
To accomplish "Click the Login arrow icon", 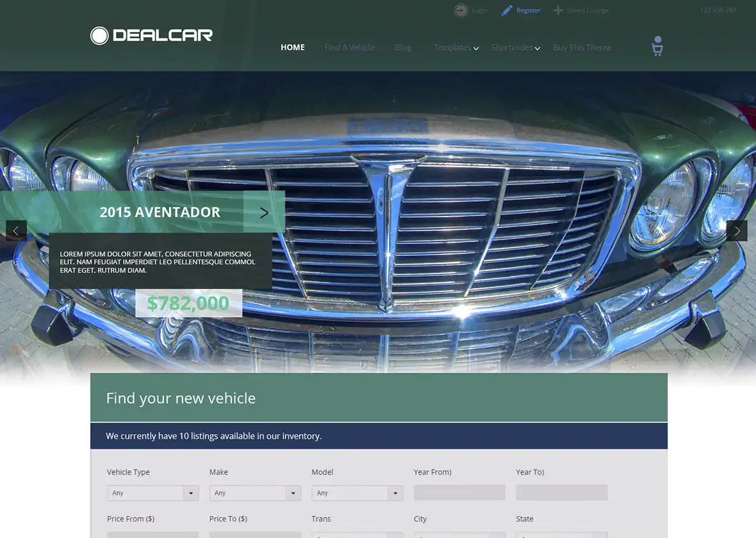I will [x=461, y=10].
